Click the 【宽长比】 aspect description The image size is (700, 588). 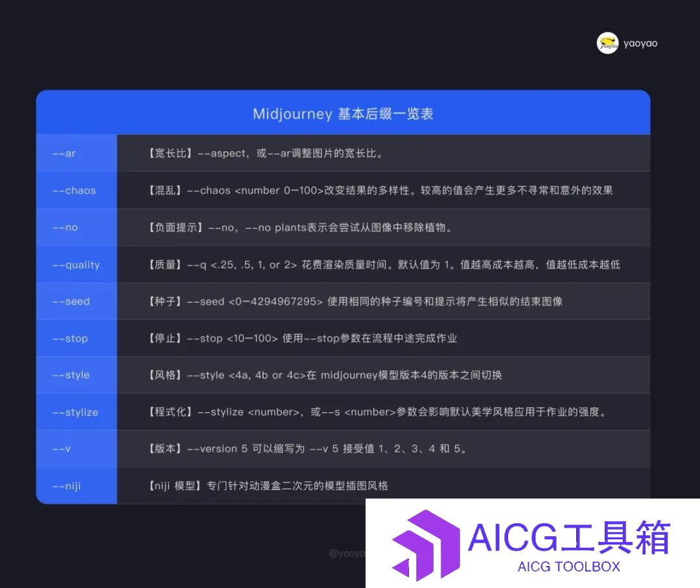pyautogui.click(x=266, y=153)
